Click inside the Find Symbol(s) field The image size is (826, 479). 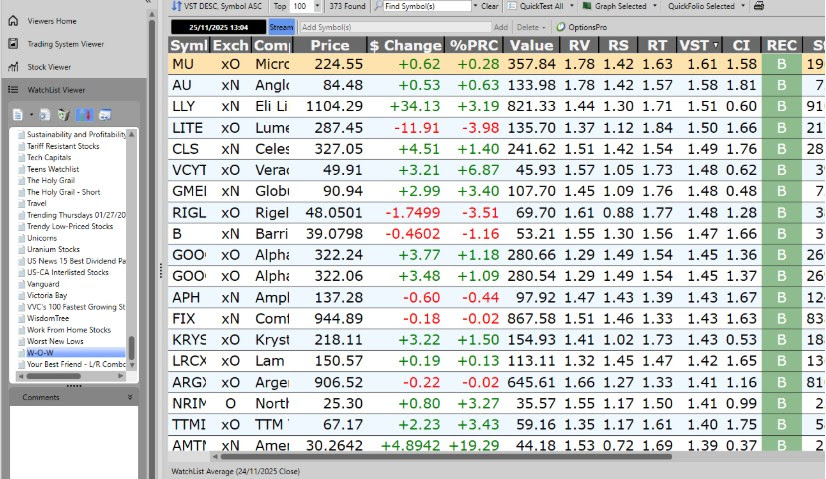[427, 6]
